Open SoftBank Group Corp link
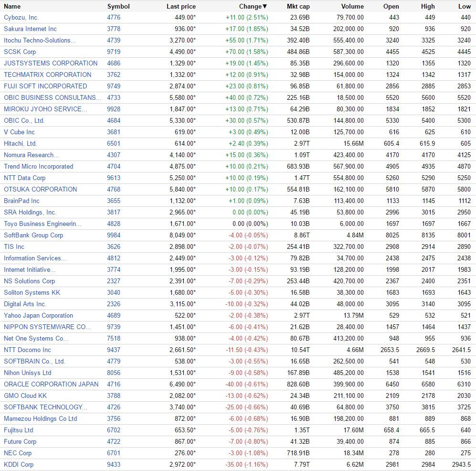 coord(33,235)
